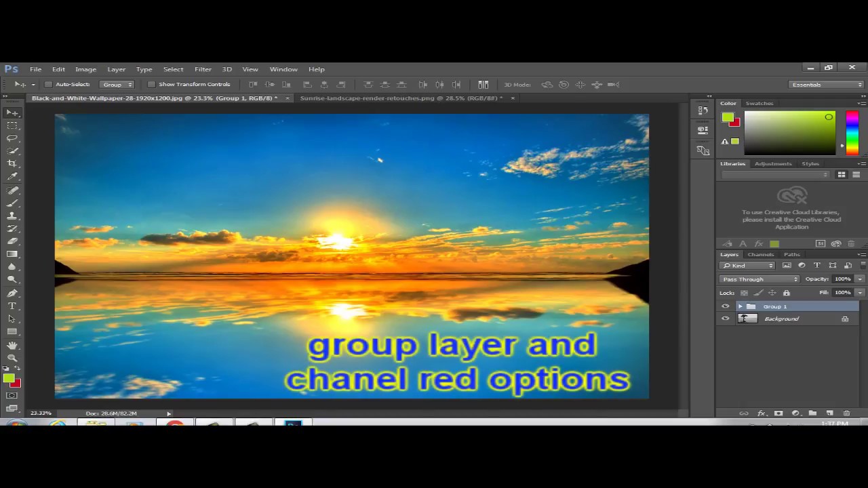Click the foreground color swatch in toolbar

point(9,379)
